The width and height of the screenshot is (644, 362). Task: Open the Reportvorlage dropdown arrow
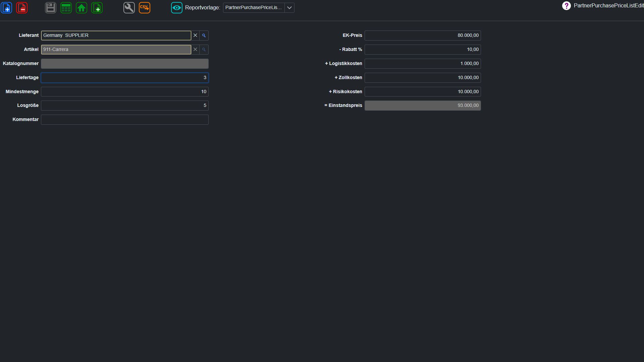click(x=289, y=8)
